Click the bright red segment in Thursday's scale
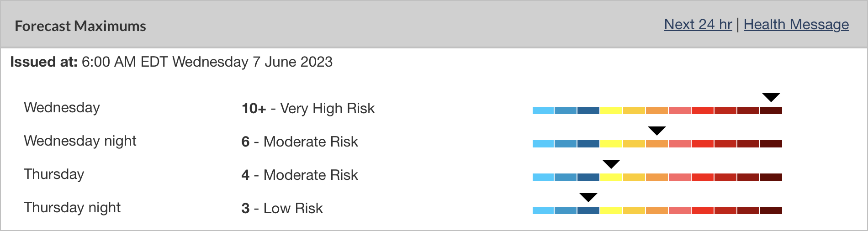This screenshot has width=868, height=231. [x=703, y=177]
